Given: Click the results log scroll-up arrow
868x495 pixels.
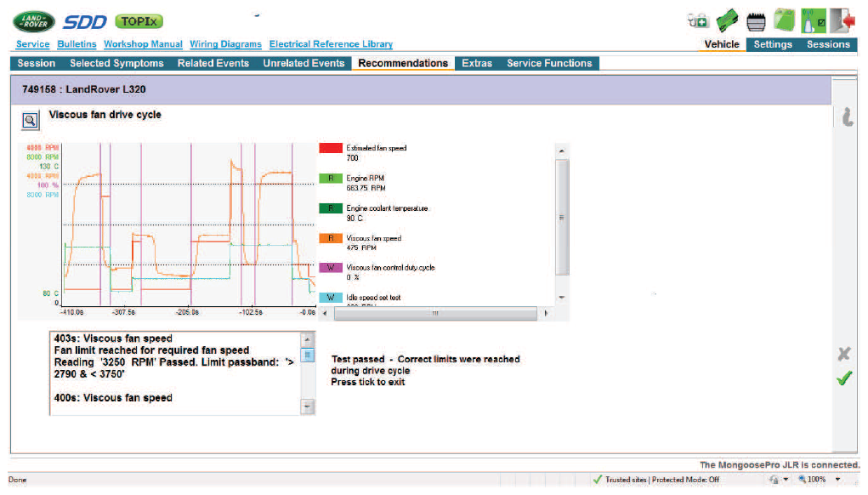Looking at the screenshot, I should tap(307, 339).
